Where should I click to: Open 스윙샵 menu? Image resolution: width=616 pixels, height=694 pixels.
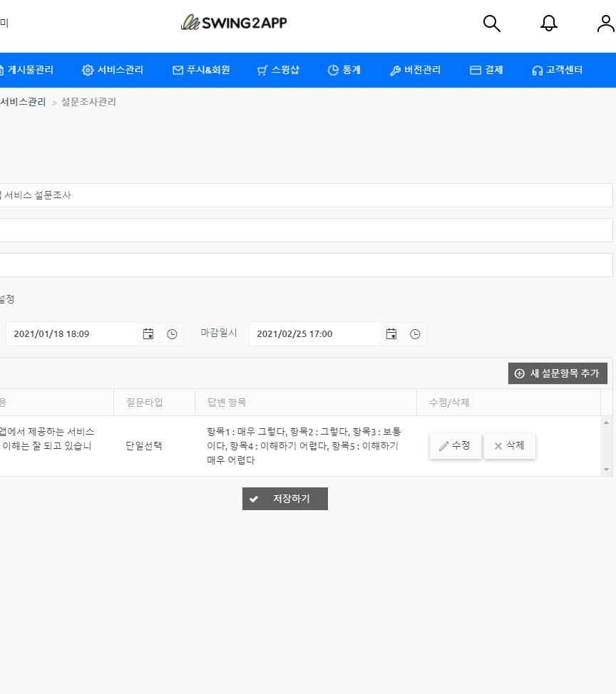click(278, 70)
